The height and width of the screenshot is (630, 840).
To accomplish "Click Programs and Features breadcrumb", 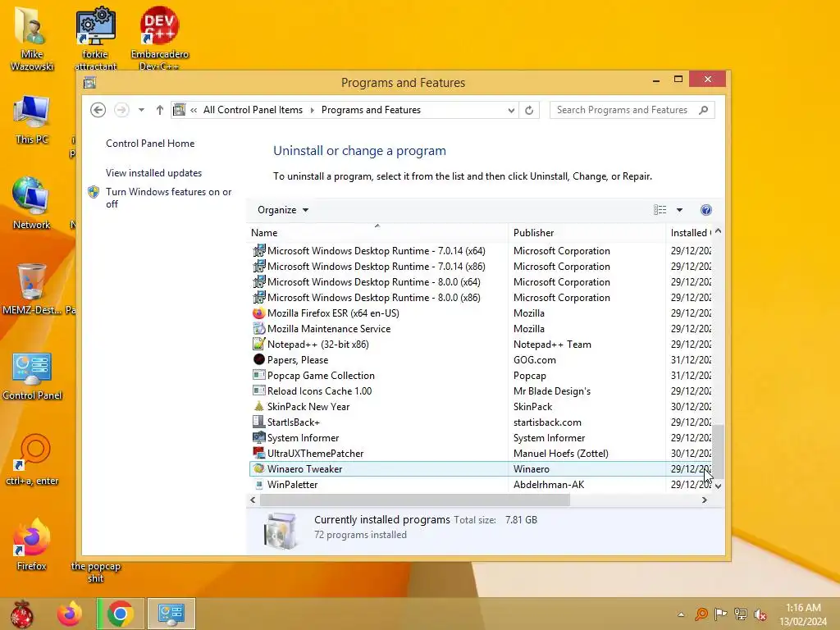I will [371, 110].
